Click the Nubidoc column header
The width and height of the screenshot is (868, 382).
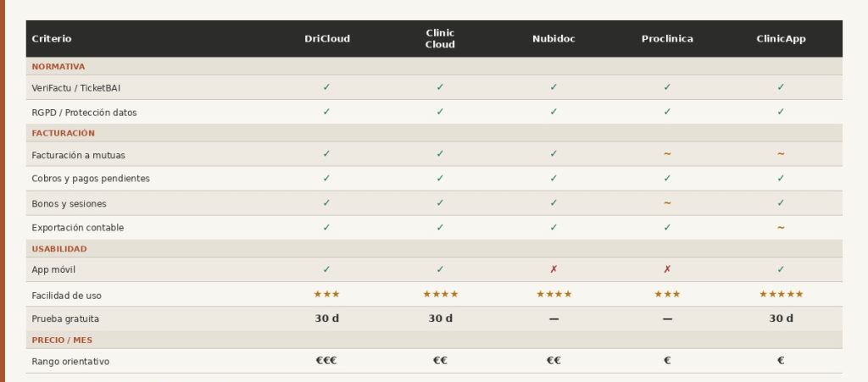554,39
